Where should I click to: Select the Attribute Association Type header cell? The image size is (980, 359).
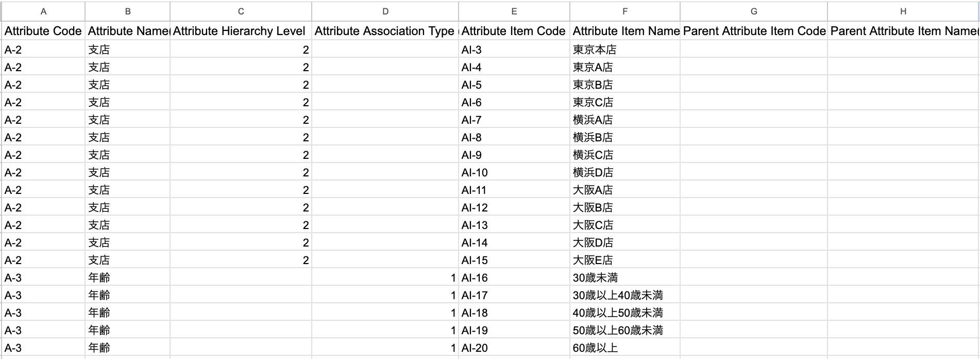click(385, 31)
